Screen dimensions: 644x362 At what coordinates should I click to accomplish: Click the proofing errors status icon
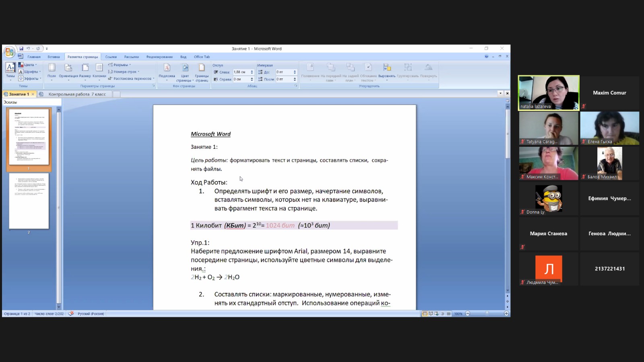(71, 314)
